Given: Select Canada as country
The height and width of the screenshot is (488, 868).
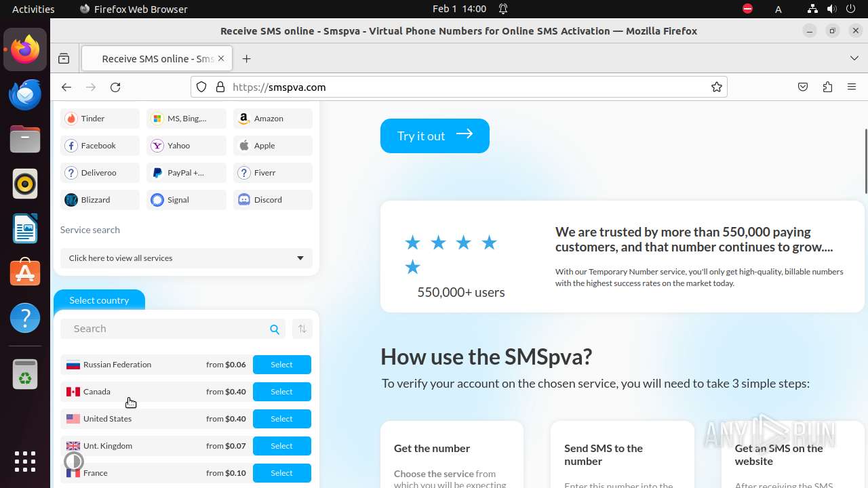Looking at the screenshot, I should point(281,392).
